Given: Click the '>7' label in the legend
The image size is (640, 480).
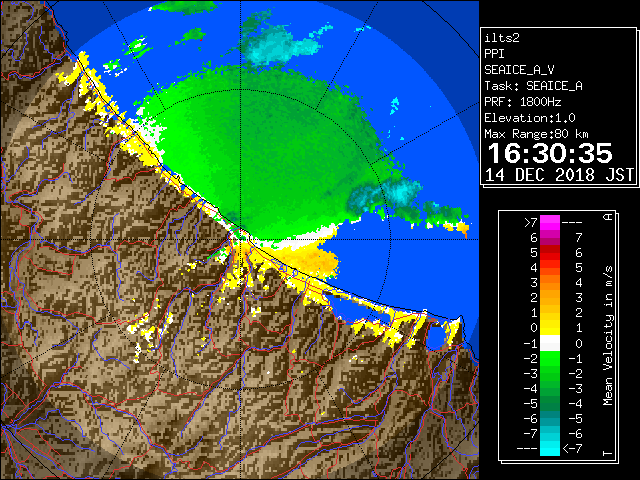Looking at the screenshot, I should [x=530, y=223].
